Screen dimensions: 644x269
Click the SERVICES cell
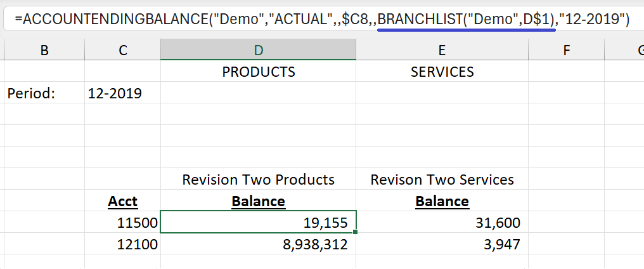tap(442, 71)
